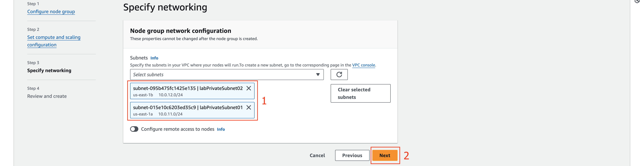Screen dimensions: 644x166
Task: Select the Review and create step
Action: [47, 96]
